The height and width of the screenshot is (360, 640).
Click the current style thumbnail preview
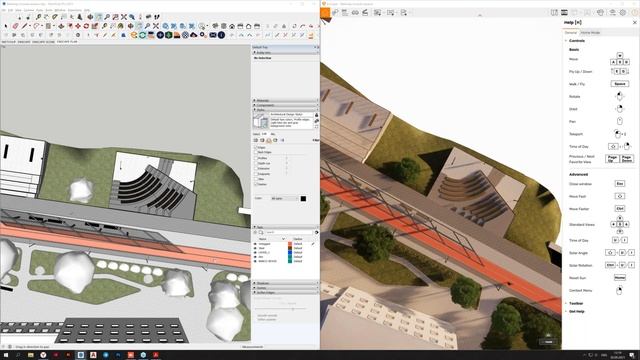(x=261, y=121)
